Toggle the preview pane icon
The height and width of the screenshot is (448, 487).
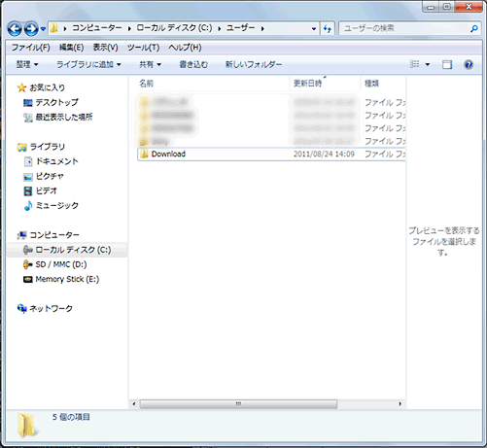coord(447,64)
